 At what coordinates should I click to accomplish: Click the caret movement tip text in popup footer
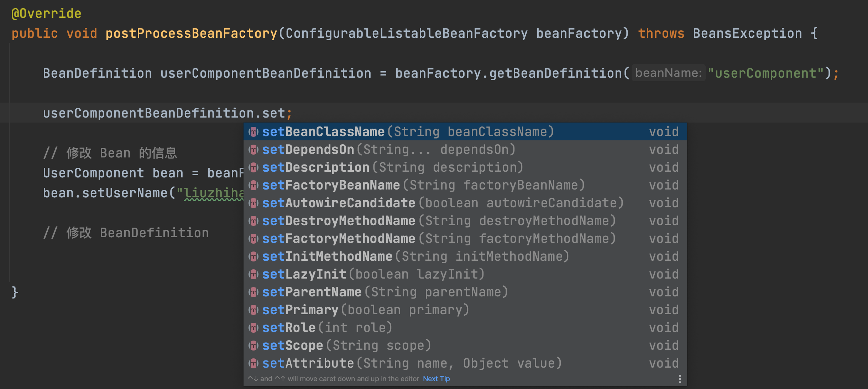(x=333, y=379)
